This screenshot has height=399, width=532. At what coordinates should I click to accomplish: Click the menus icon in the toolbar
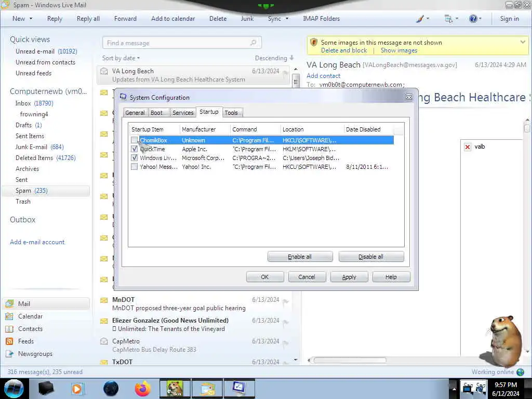pyautogui.click(x=448, y=19)
